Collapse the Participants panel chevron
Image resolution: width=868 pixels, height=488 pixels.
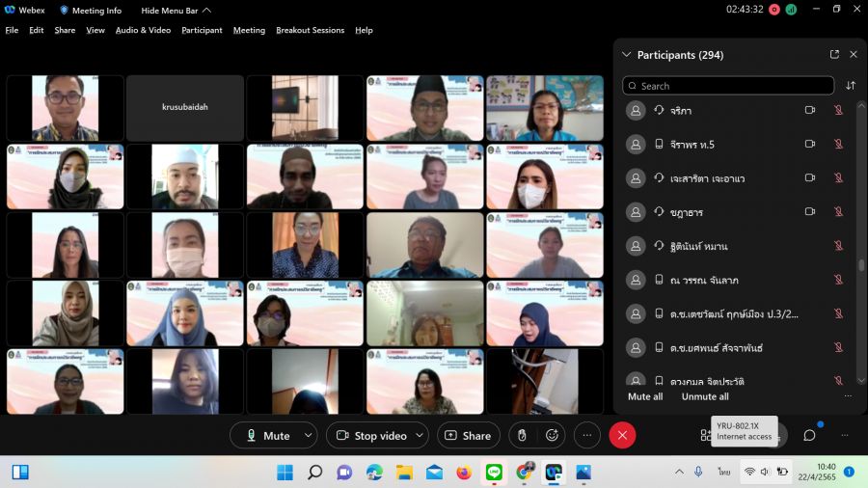(x=627, y=55)
